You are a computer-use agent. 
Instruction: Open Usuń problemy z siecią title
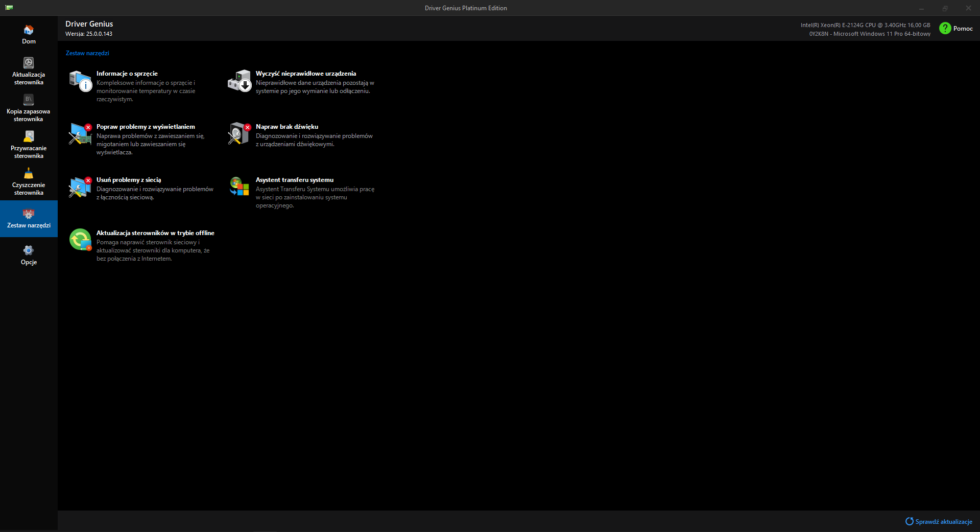coord(129,180)
